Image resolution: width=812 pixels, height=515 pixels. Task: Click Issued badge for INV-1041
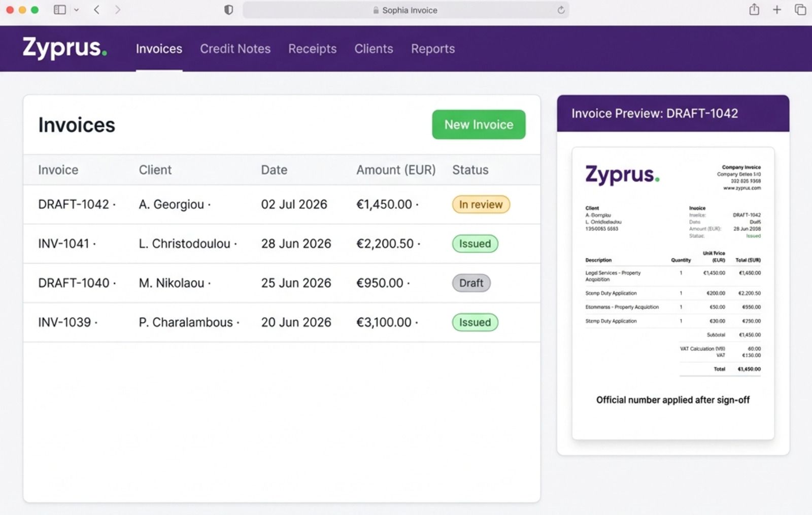tap(475, 244)
